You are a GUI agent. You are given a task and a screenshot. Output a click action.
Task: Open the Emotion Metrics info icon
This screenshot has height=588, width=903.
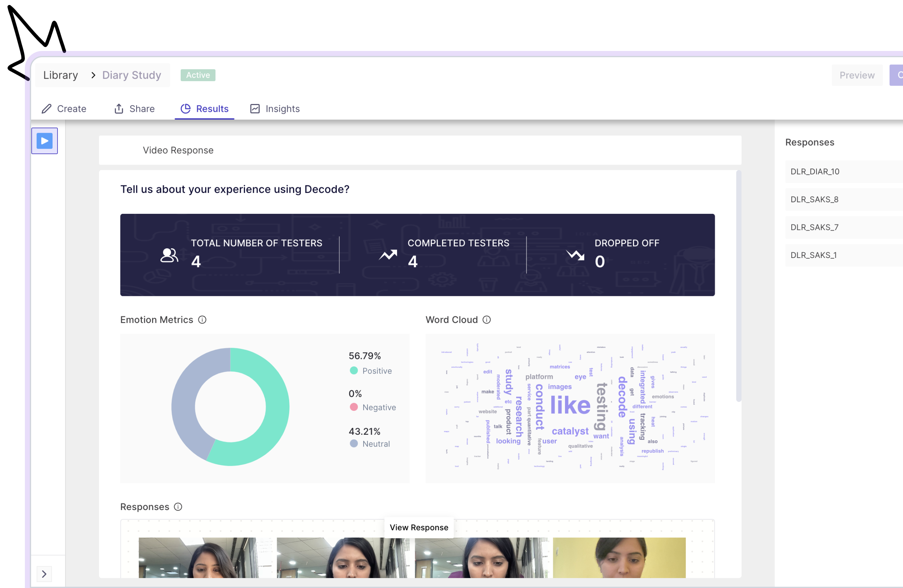point(202,320)
